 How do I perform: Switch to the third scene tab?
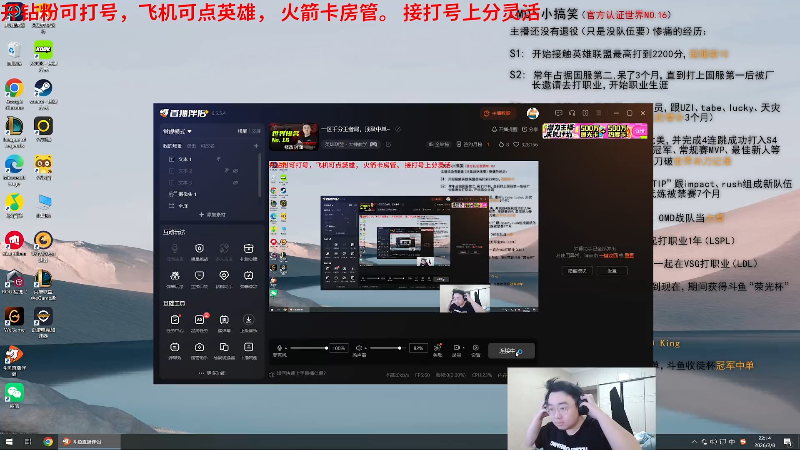click(208, 146)
